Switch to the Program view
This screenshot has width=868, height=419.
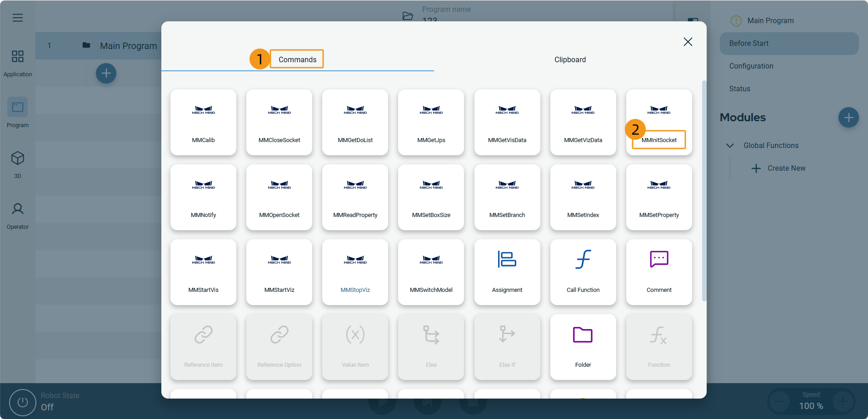point(18,113)
